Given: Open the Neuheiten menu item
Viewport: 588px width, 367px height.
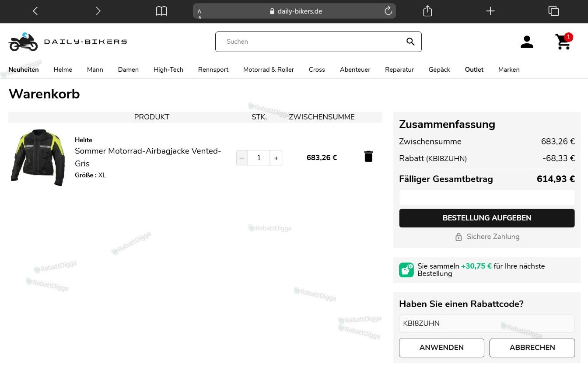Looking at the screenshot, I should pyautogui.click(x=24, y=70).
